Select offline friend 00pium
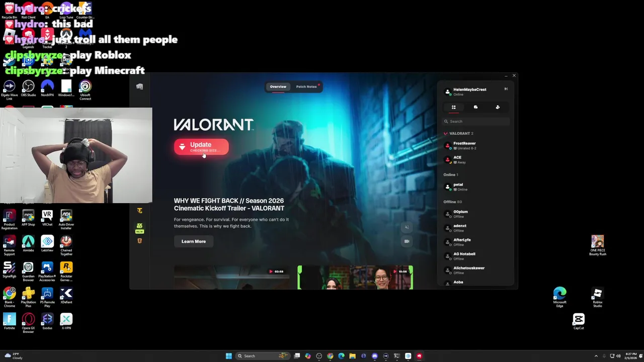644x362 pixels. coord(476,214)
